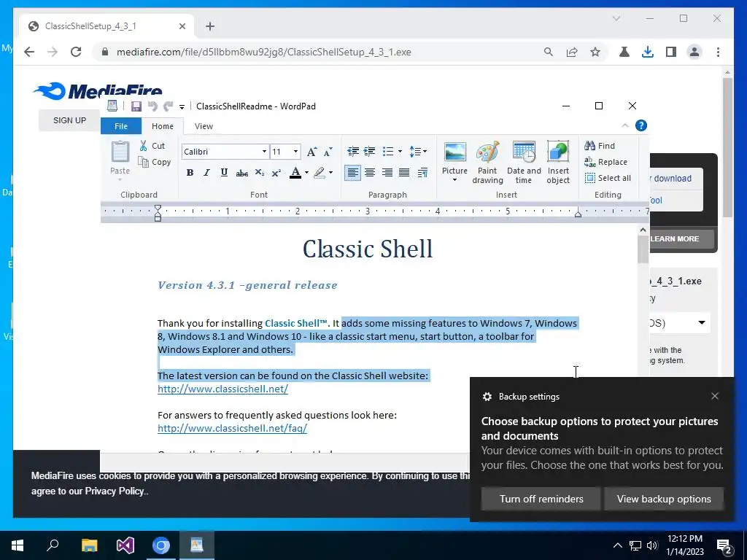This screenshot has height=560, width=747.
Task: Open WordPad help
Action: pos(641,125)
